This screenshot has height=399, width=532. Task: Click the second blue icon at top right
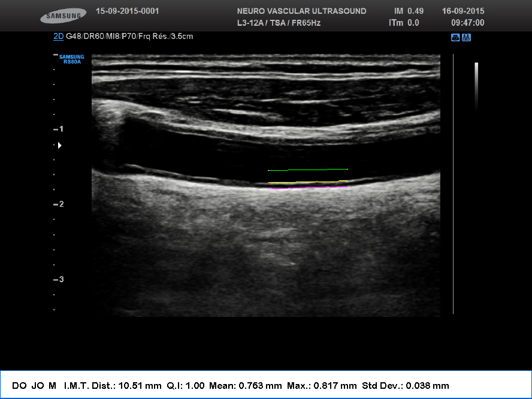(466, 38)
